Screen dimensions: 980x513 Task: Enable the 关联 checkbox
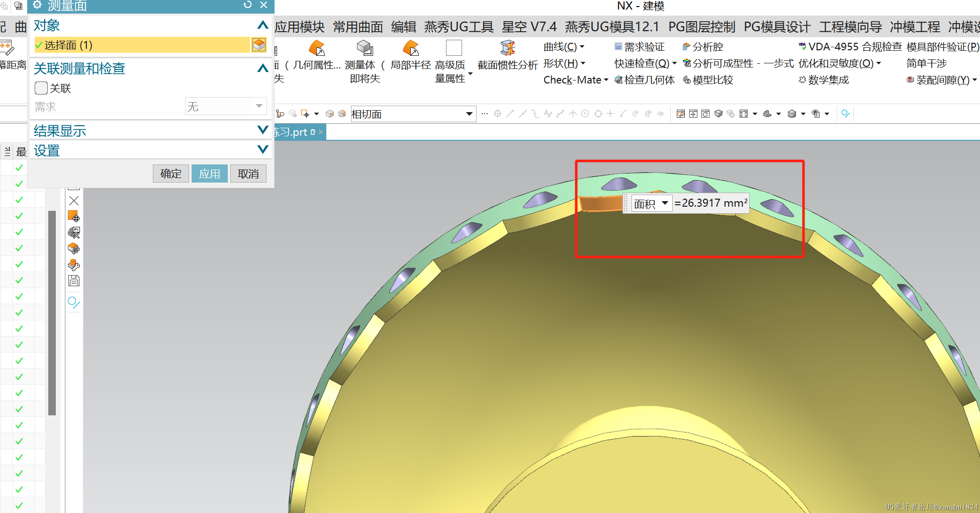click(x=41, y=89)
